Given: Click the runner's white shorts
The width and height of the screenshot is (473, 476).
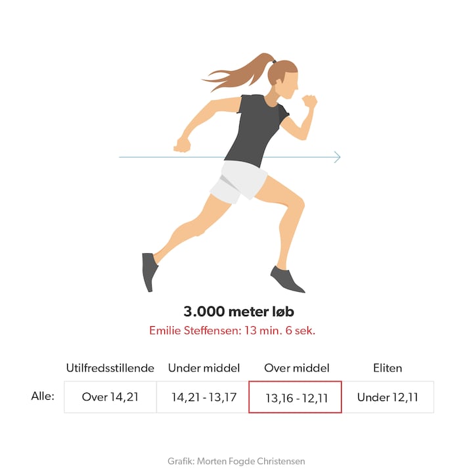Looking at the screenshot, I should (x=240, y=180).
